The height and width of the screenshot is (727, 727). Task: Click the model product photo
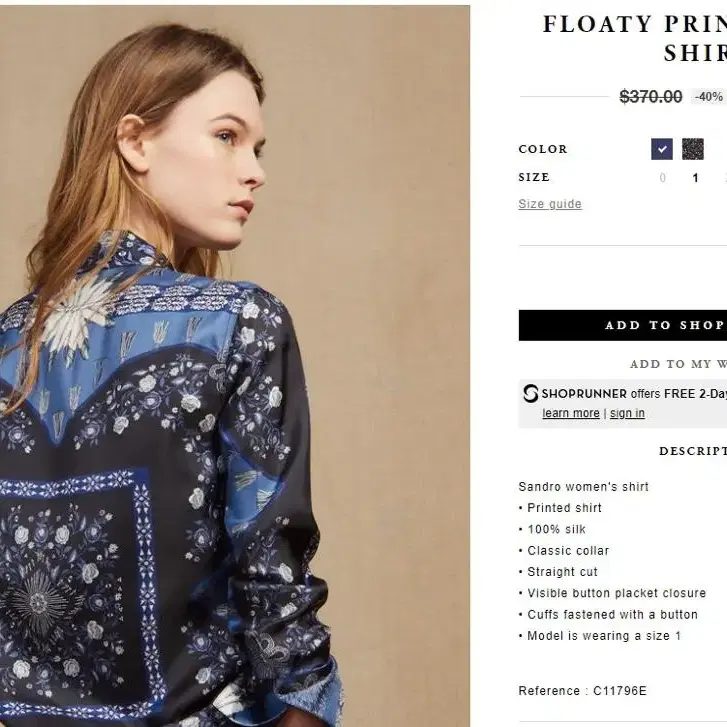(235, 366)
